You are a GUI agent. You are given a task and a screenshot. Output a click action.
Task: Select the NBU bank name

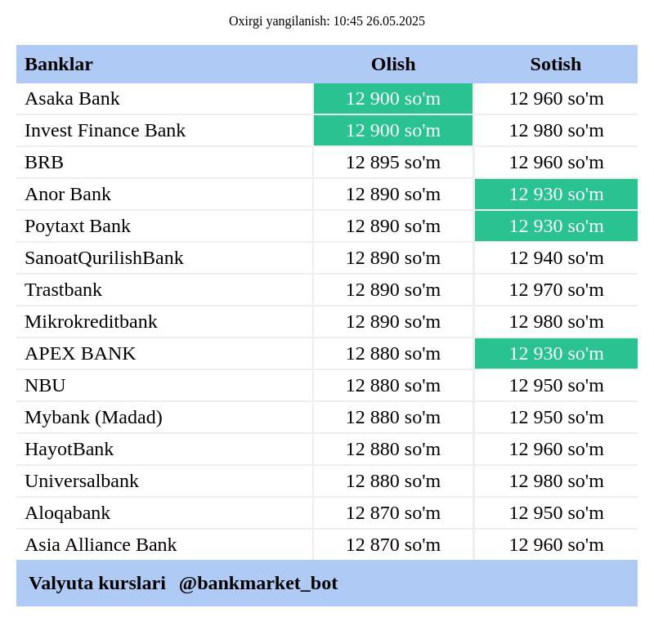(45, 386)
